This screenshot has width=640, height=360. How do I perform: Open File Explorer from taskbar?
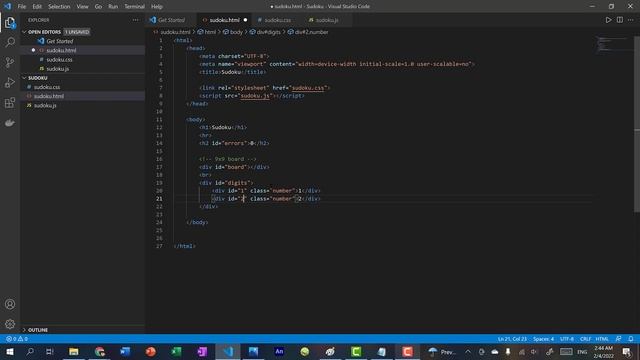(x=73, y=351)
